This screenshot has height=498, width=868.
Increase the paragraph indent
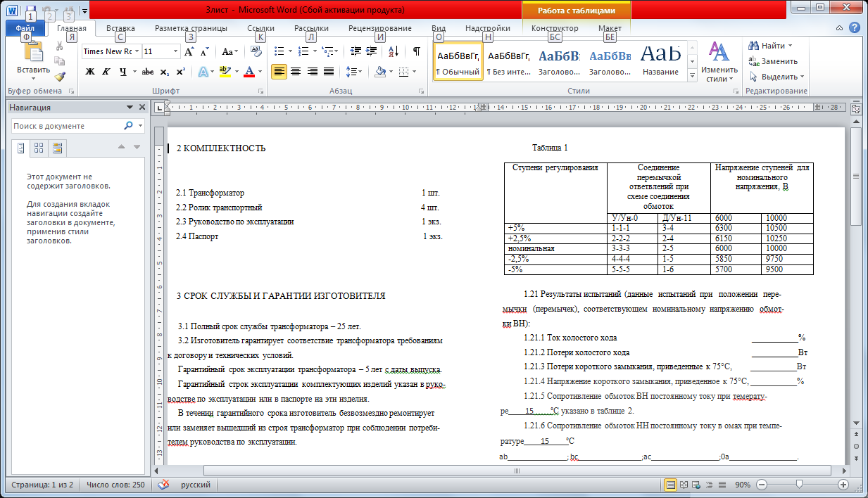(370, 51)
